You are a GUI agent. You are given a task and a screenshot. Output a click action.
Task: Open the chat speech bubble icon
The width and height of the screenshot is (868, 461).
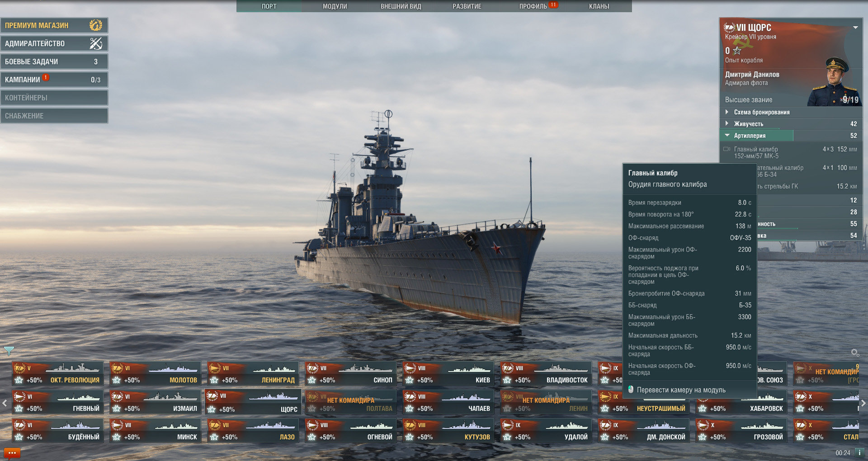click(x=12, y=452)
